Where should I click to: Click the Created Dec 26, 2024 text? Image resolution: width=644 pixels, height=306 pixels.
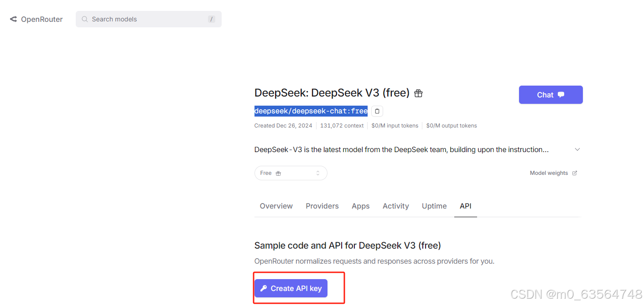coord(283,126)
